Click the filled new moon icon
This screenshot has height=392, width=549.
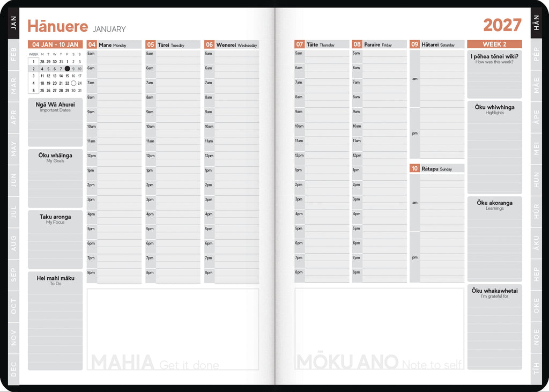click(x=67, y=69)
